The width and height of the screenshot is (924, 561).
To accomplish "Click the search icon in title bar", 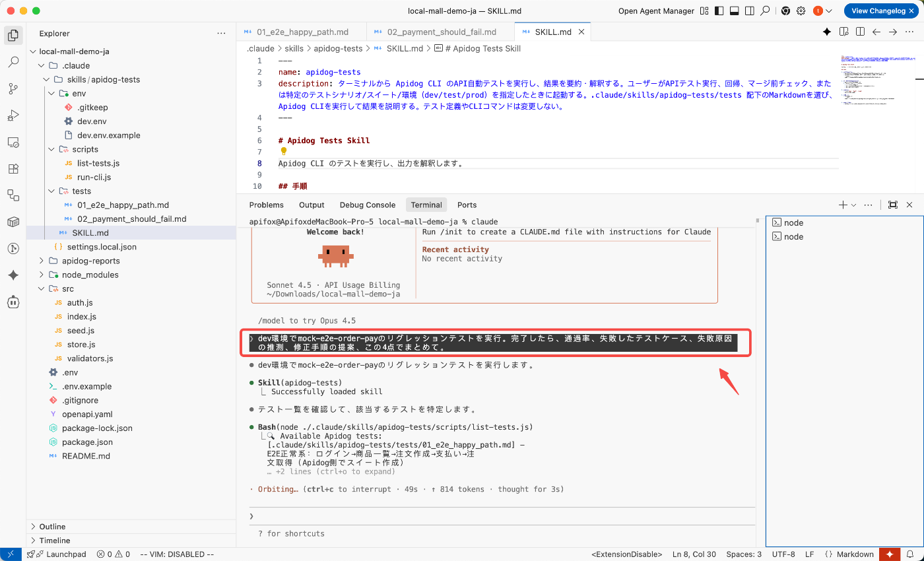I will pos(765,11).
